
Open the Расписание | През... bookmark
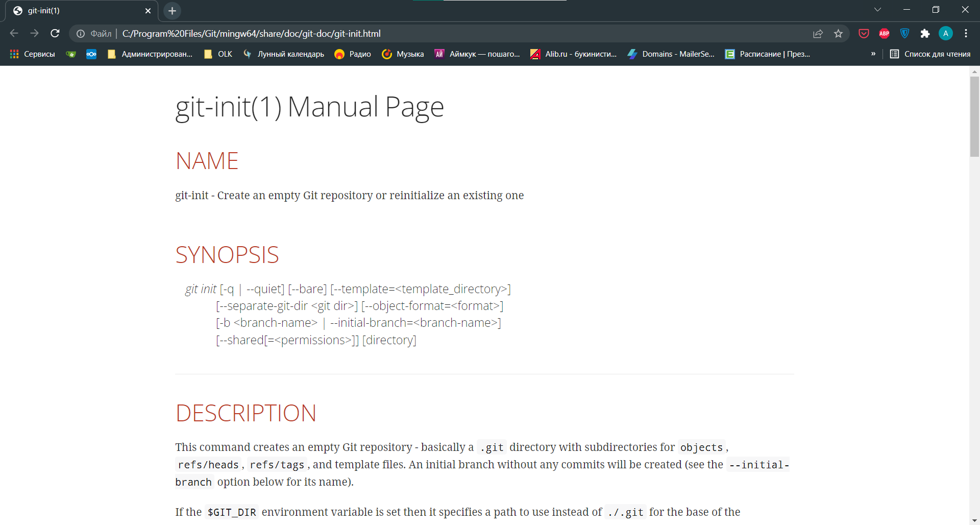768,54
